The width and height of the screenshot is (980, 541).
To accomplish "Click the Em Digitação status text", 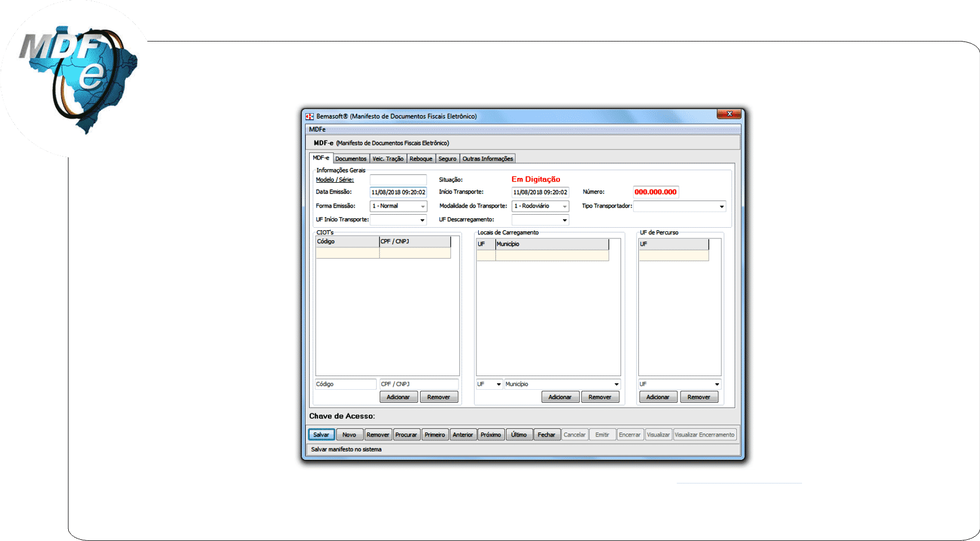I will point(536,179).
